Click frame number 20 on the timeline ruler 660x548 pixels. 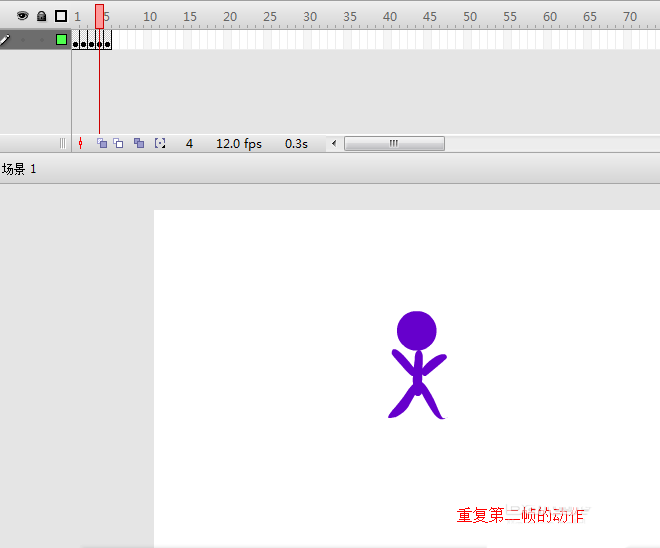(230, 17)
